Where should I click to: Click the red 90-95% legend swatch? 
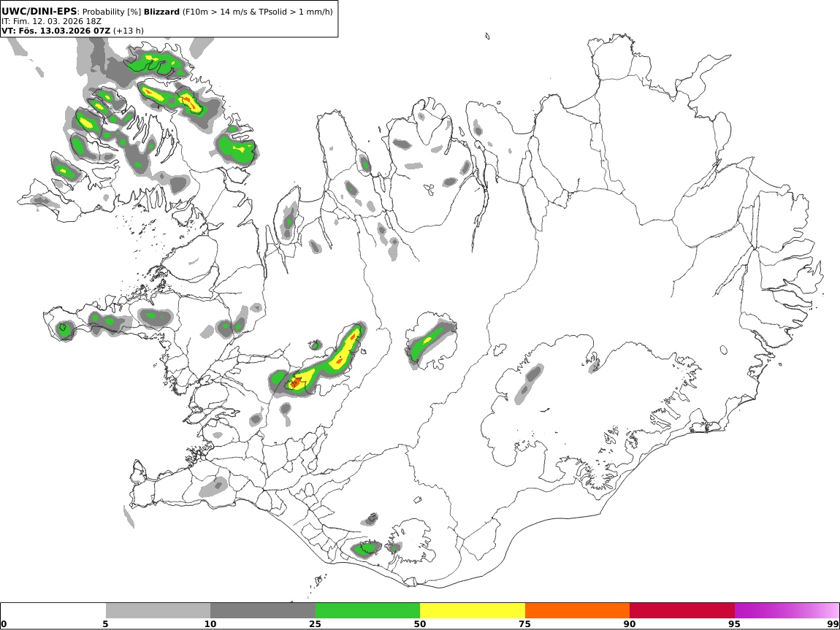[x=682, y=610]
